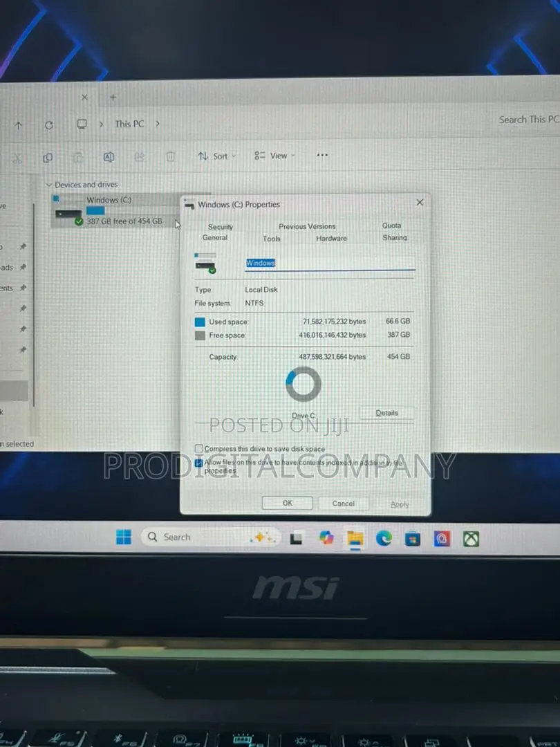The height and width of the screenshot is (747, 560).
Task: Uncheck Allow files to be indexed checkbox
Action: click(x=199, y=463)
